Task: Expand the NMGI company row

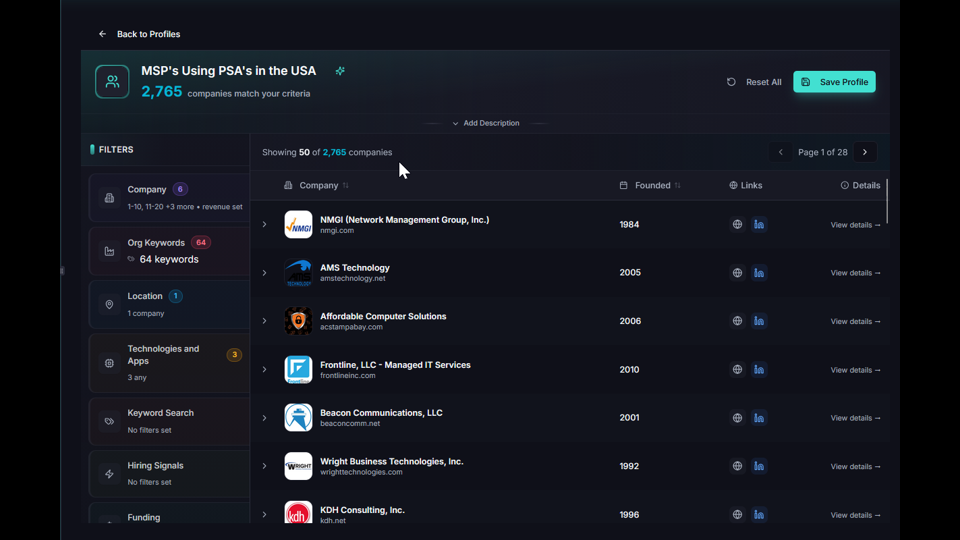Action: click(265, 225)
